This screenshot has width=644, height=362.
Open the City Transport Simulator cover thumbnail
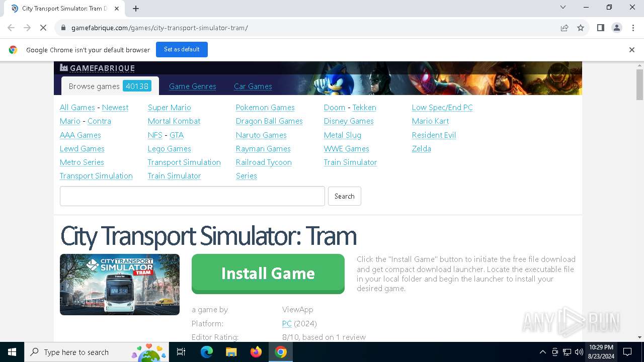point(120,285)
